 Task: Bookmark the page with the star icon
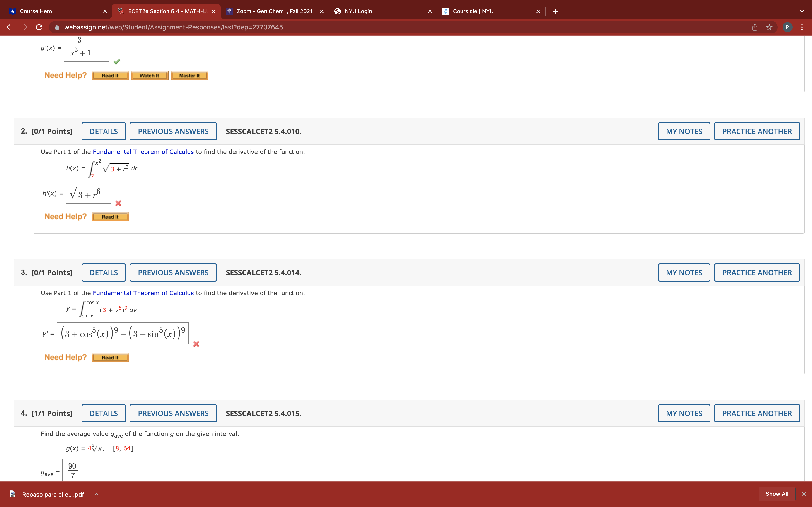(769, 27)
